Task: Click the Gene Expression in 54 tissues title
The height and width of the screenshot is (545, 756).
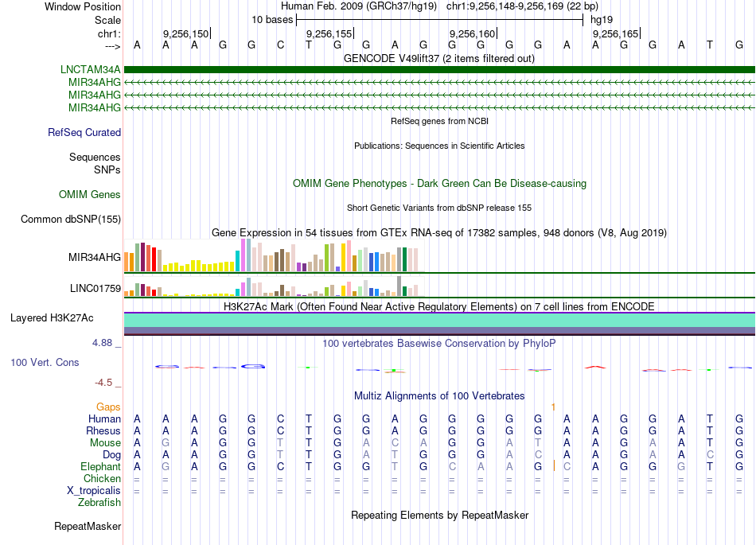Action: tap(439, 233)
